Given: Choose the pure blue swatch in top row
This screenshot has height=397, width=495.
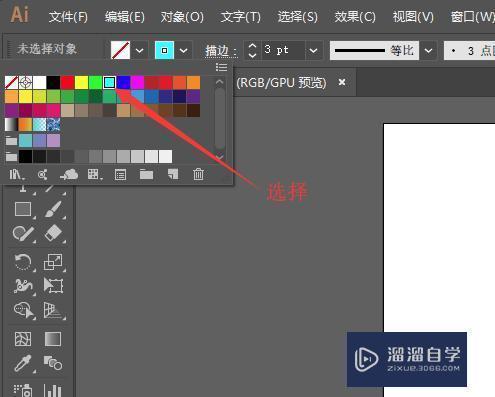Looking at the screenshot, I should [123, 82].
